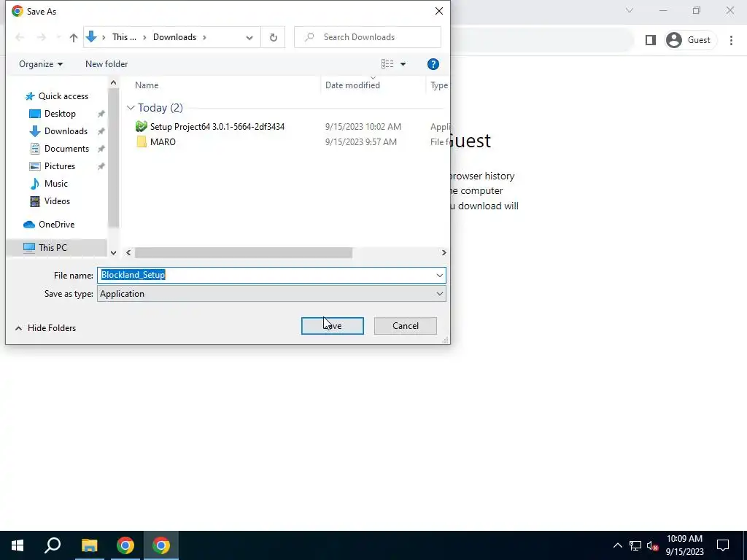The height and width of the screenshot is (560, 747).
Task: Save the Blockland_Setup file
Action: click(x=333, y=326)
